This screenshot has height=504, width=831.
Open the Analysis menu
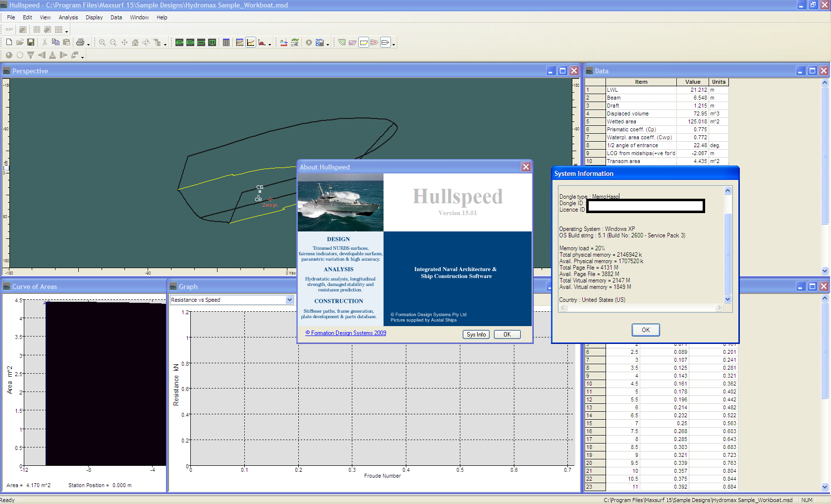tap(68, 17)
